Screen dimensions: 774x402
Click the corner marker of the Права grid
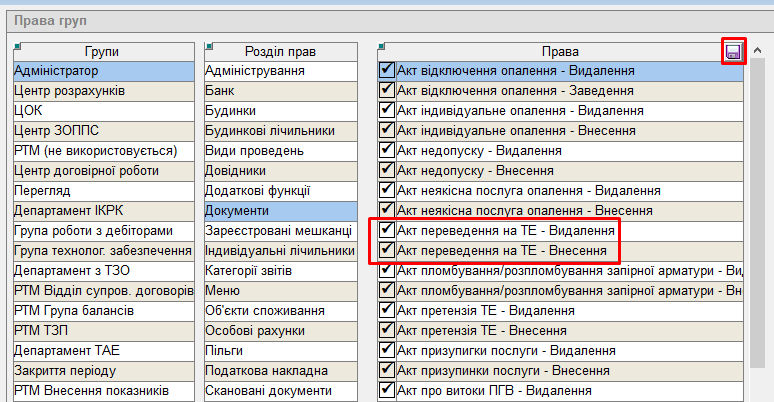click(383, 46)
